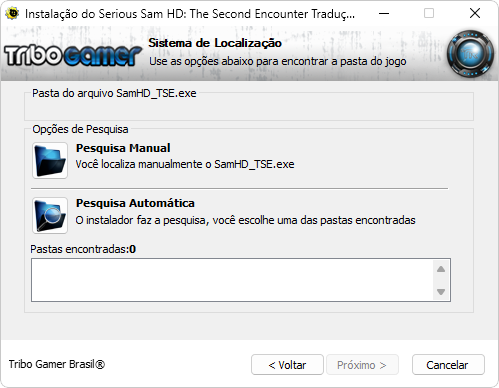Select the Pesquisa Automática heading text
499x388 pixels.
click(135, 203)
